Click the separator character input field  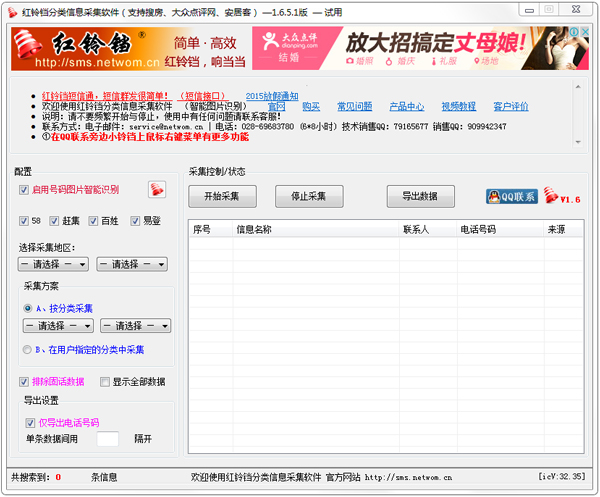108,439
